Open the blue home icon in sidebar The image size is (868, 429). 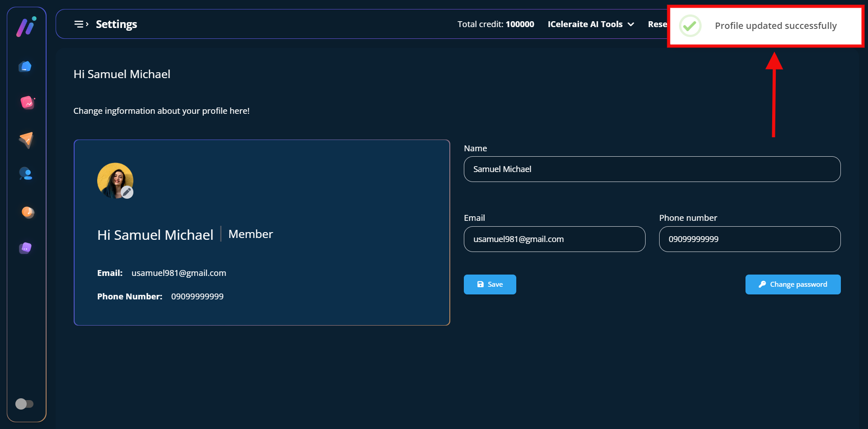(x=26, y=66)
